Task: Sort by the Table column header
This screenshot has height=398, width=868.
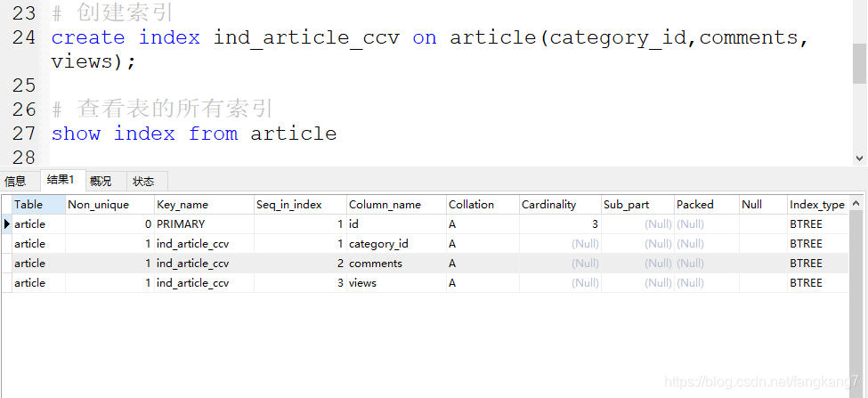Action: [39, 205]
